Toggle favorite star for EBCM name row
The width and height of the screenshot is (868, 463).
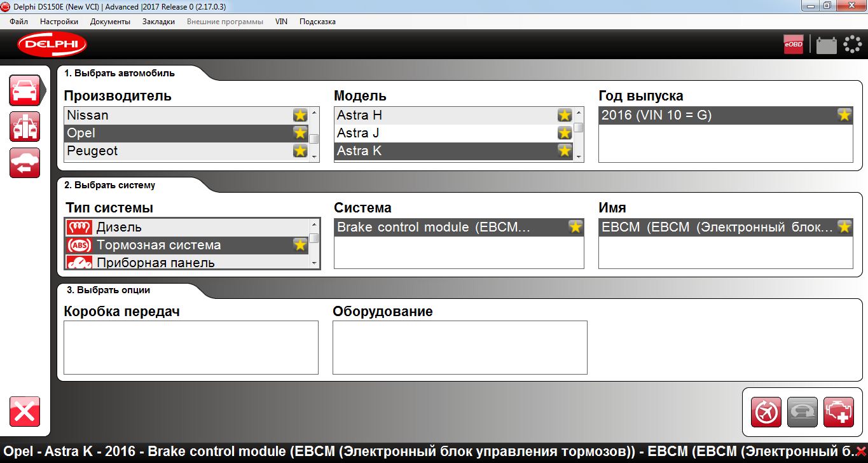pos(844,227)
